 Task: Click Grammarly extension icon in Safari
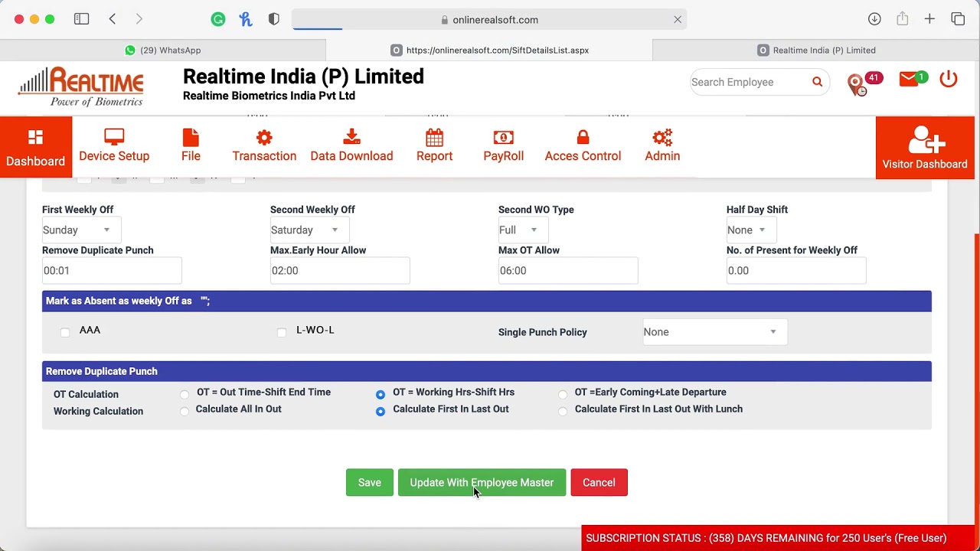pyautogui.click(x=218, y=20)
